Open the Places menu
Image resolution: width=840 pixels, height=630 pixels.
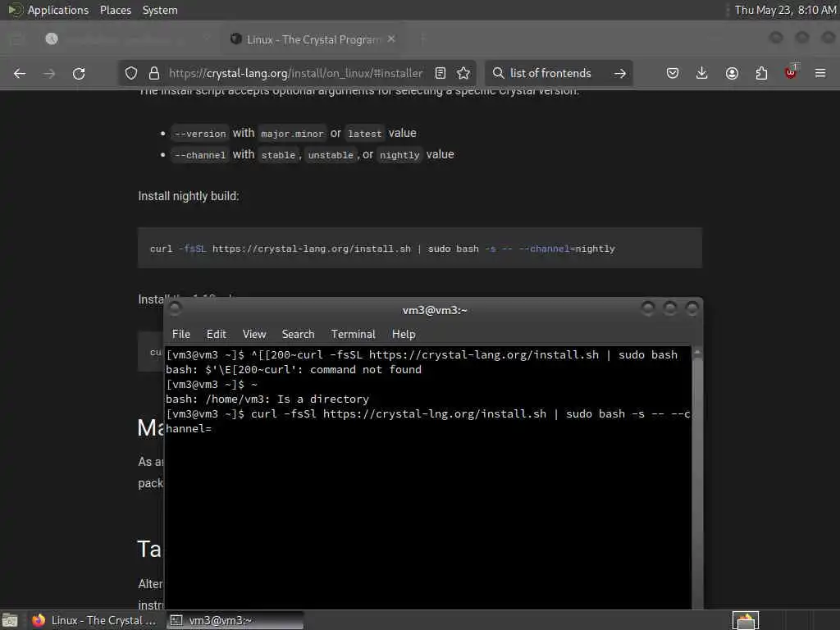(x=115, y=10)
